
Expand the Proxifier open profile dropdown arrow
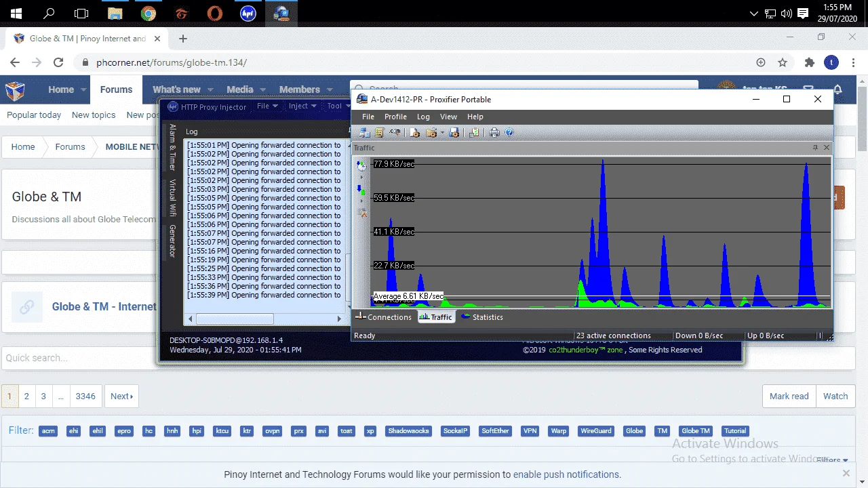[x=442, y=132]
